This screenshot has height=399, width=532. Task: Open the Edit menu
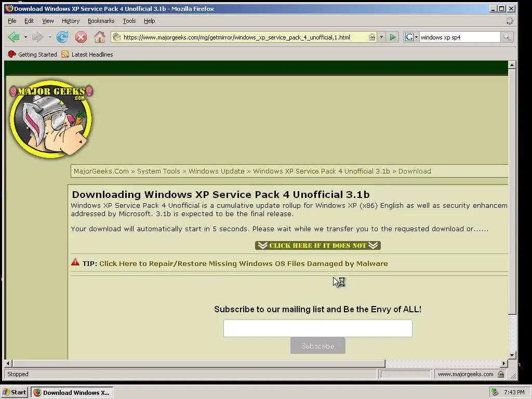coord(29,21)
